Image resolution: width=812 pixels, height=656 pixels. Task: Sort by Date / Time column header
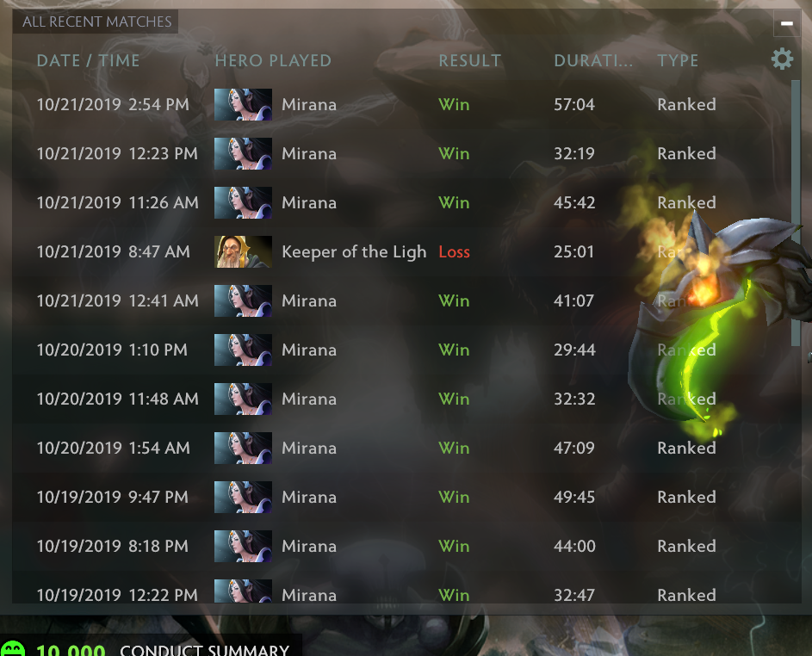(88, 60)
